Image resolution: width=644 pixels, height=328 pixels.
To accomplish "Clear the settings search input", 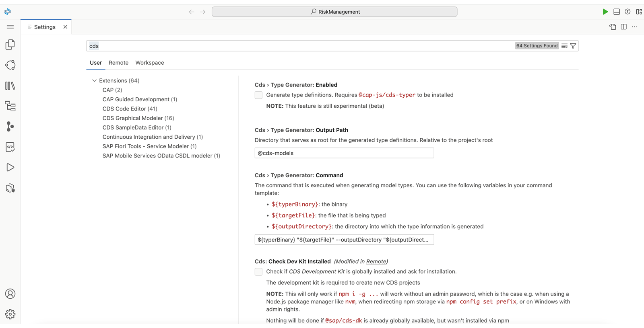I will tap(564, 46).
